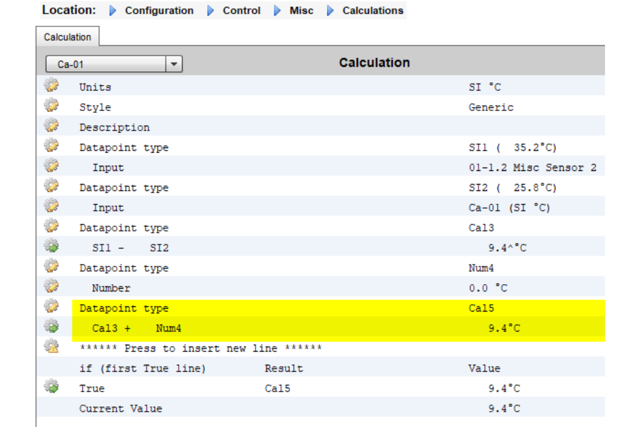This screenshot has height=427, width=640.
Task: Click the green gear icon beside the True row
Action: [51, 387]
